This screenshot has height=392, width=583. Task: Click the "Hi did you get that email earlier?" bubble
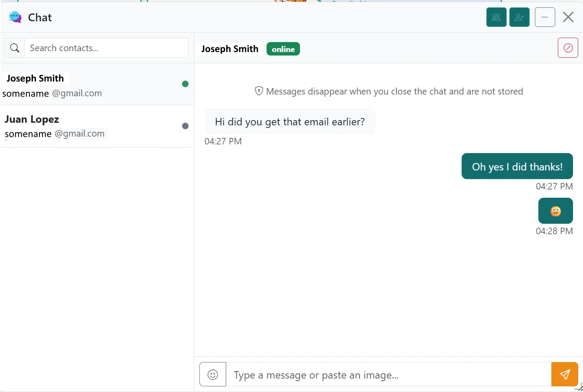(x=290, y=121)
